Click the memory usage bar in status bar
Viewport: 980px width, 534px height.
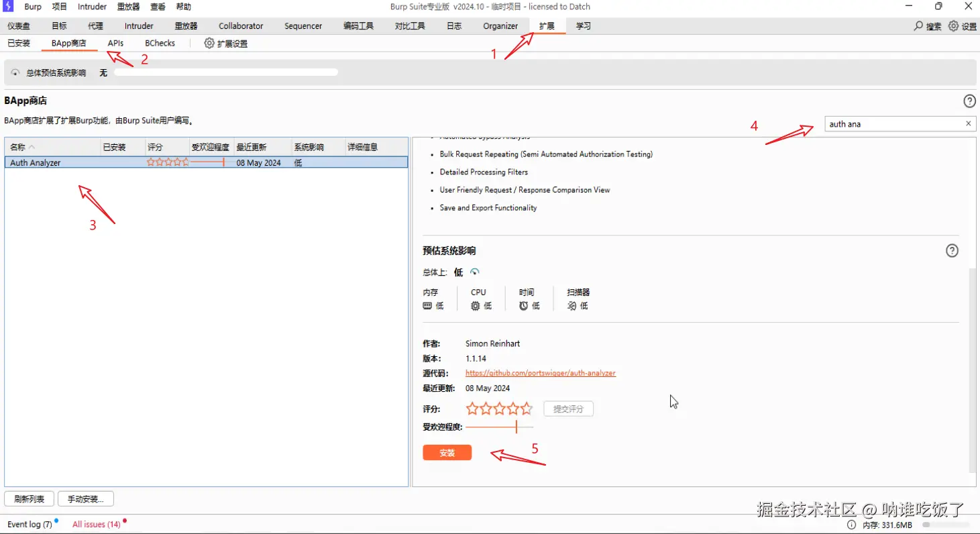pyautogui.click(x=945, y=525)
